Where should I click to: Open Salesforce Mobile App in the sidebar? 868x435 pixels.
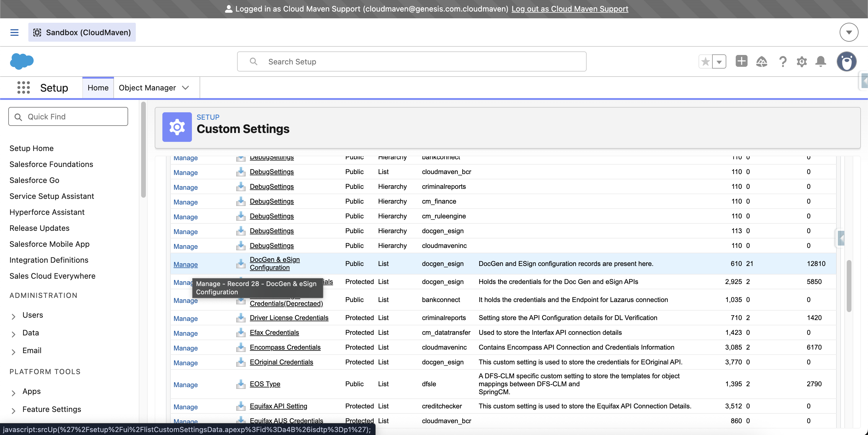(50, 244)
